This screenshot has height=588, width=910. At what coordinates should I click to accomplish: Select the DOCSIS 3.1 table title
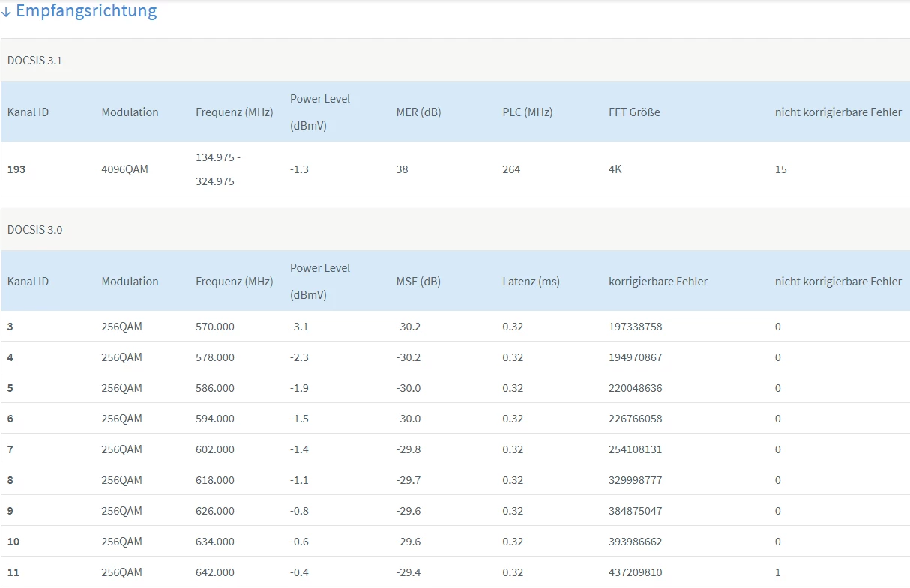34,61
